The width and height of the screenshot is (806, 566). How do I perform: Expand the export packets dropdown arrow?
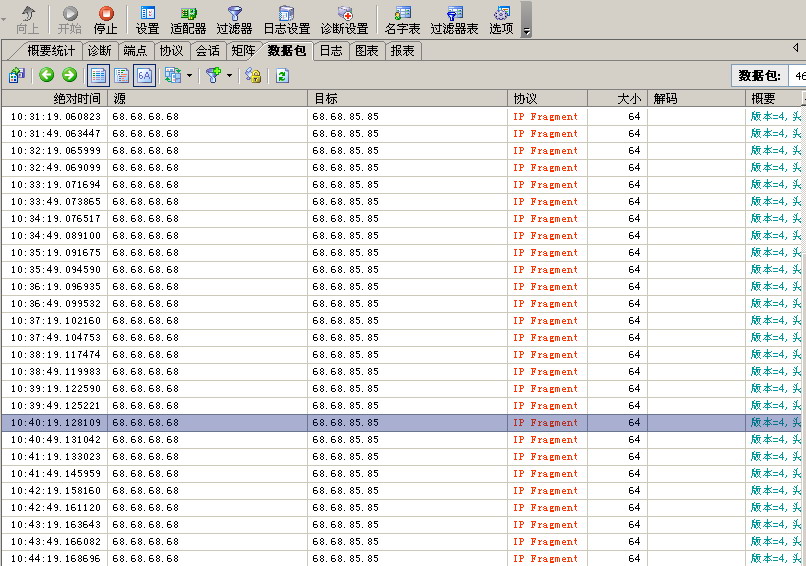coord(189,75)
